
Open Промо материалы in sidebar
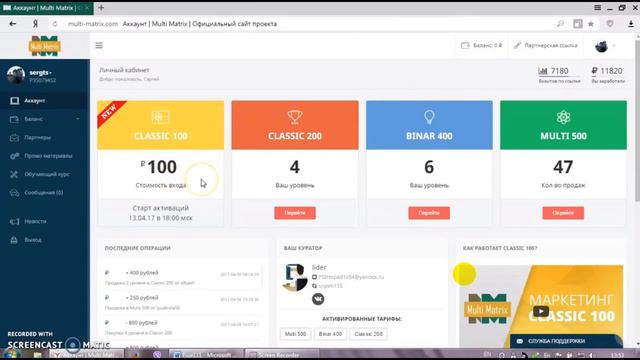45,156
